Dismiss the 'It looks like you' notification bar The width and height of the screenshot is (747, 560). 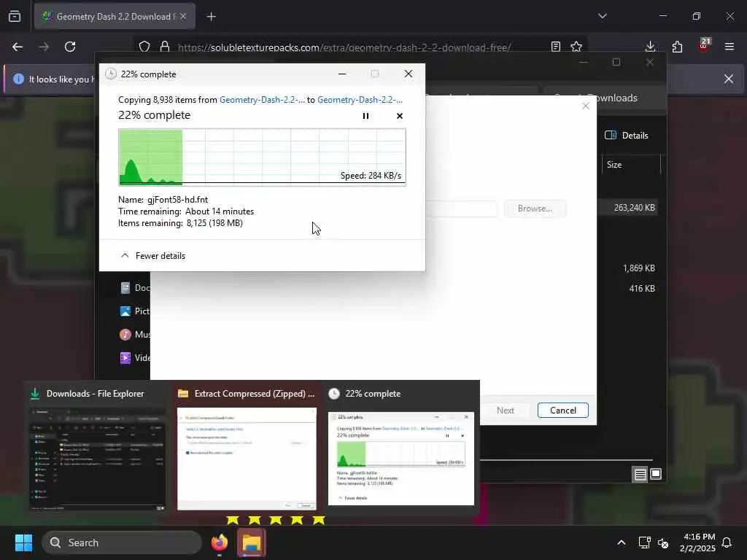tap(729, 79)
